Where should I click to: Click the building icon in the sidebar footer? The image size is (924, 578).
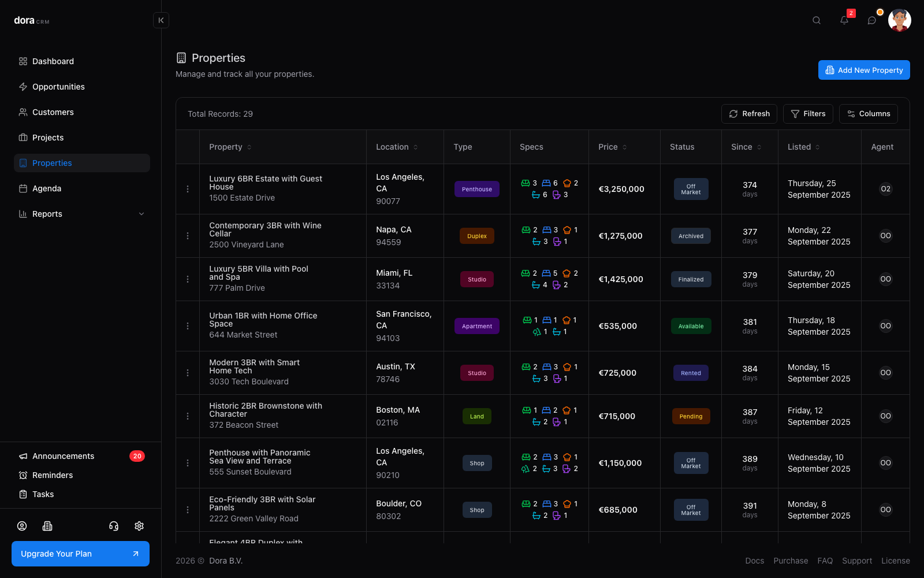click(x=47, y=526)
